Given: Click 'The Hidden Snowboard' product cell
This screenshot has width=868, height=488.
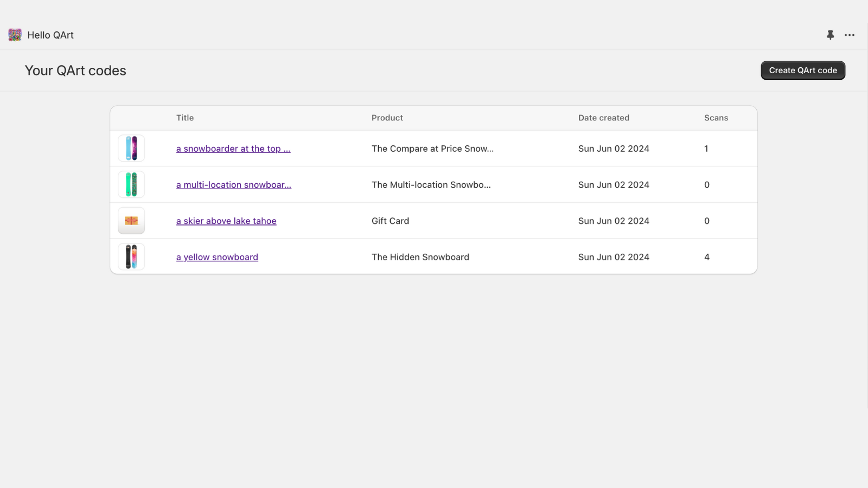Looking at the screenshot, I should (x=420, y=257).
